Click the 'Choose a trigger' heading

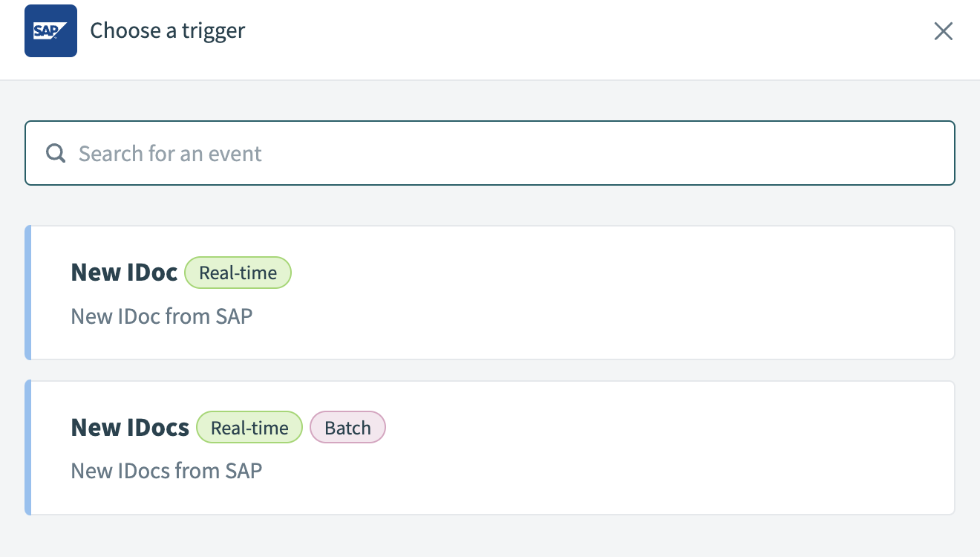168,31
